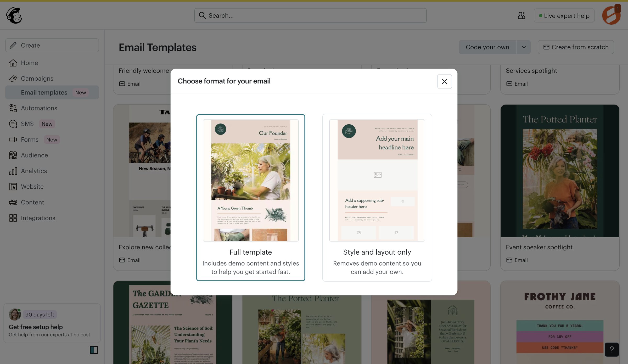Image resolution: width=628 pixels, height=364 pixels.
Task: Expand the Code your own dropdown arrow
Action: click(x=524, y=47)
